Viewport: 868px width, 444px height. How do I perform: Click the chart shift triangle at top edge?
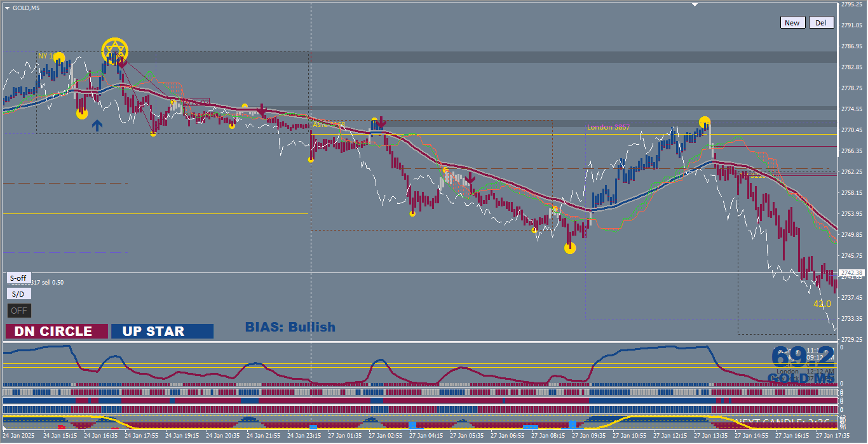pos(695,4)
